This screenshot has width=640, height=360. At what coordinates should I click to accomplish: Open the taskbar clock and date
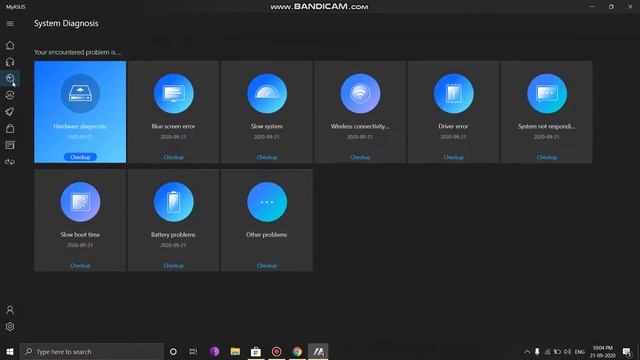tap(602, 352)
